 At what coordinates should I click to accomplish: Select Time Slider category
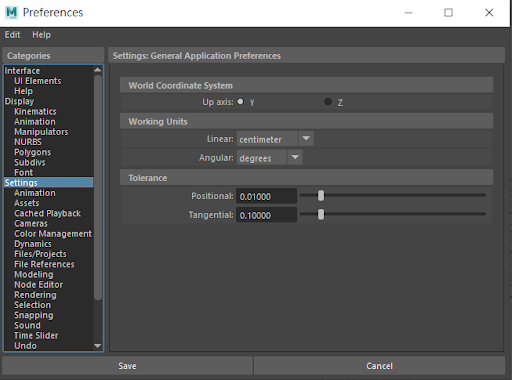coord(36,336)
